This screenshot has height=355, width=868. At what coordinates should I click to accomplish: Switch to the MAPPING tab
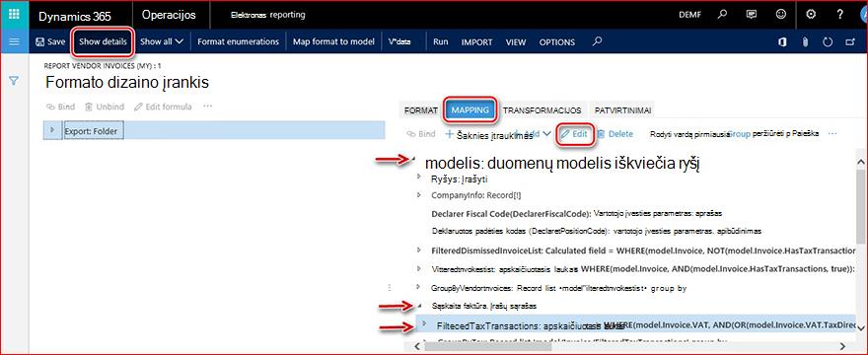click(470, 110)
